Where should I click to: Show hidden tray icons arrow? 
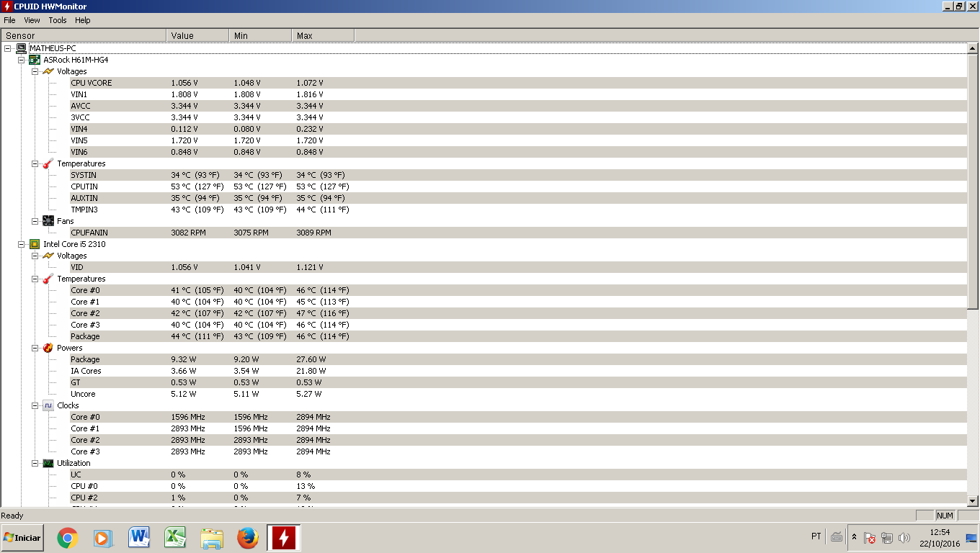855,537
